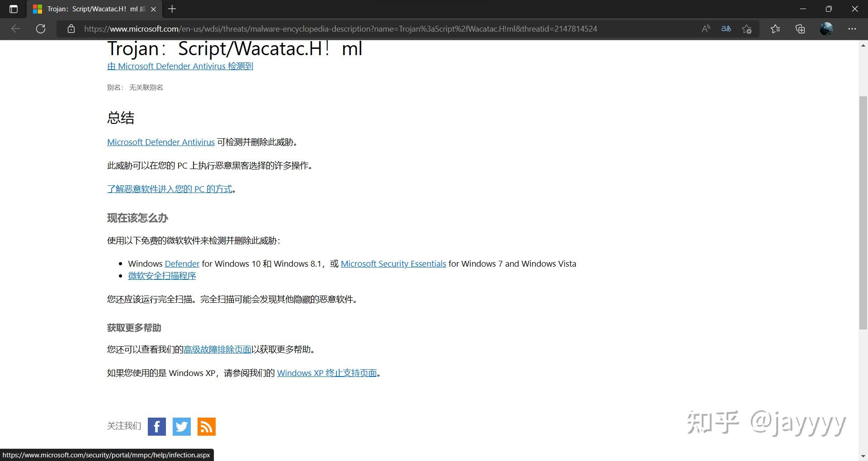868x461 pixels.
Task: Open Read aloud for this page
Action: tap(706, 28)
